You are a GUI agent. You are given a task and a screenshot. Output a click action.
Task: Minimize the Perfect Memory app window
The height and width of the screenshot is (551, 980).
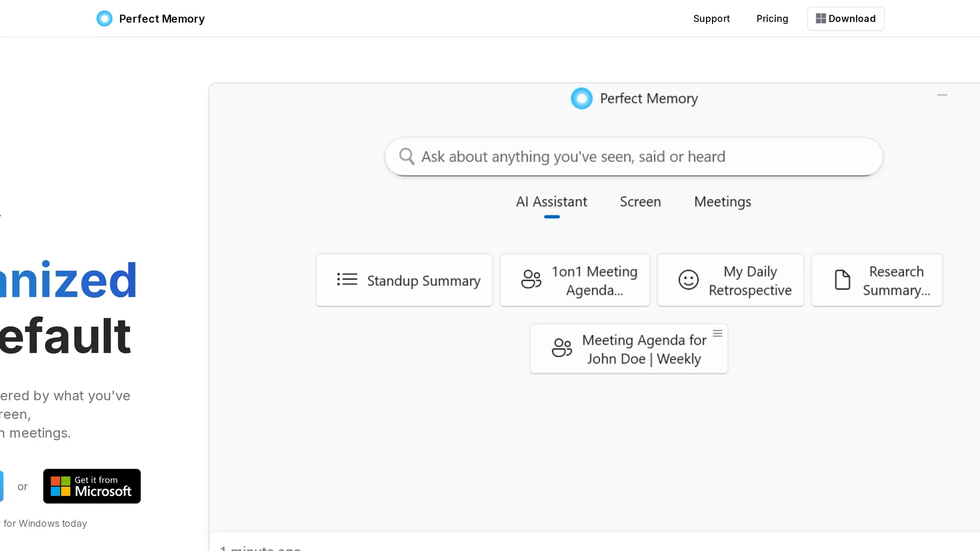942,95
